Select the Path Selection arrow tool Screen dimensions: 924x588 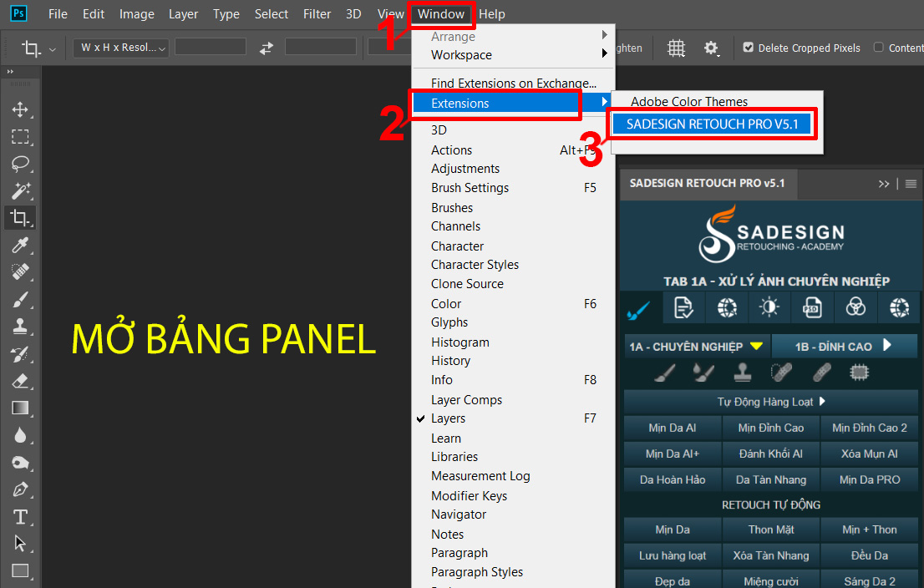tap(20, 543)
